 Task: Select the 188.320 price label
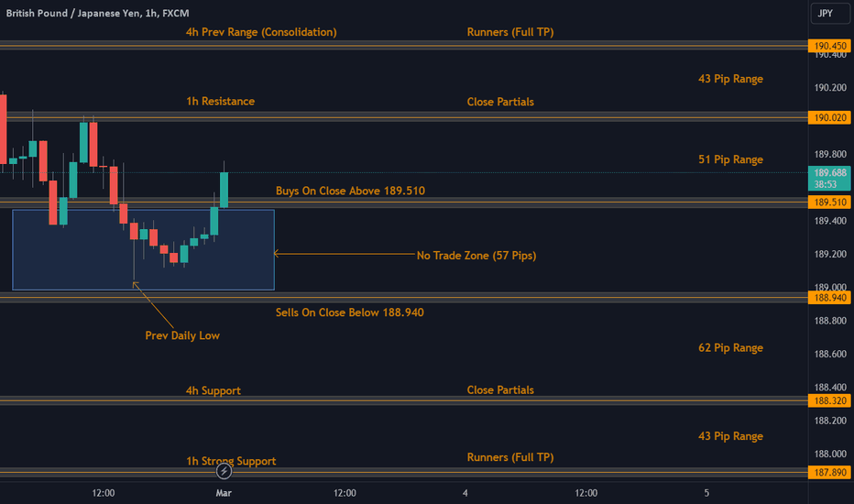(829, 400)
